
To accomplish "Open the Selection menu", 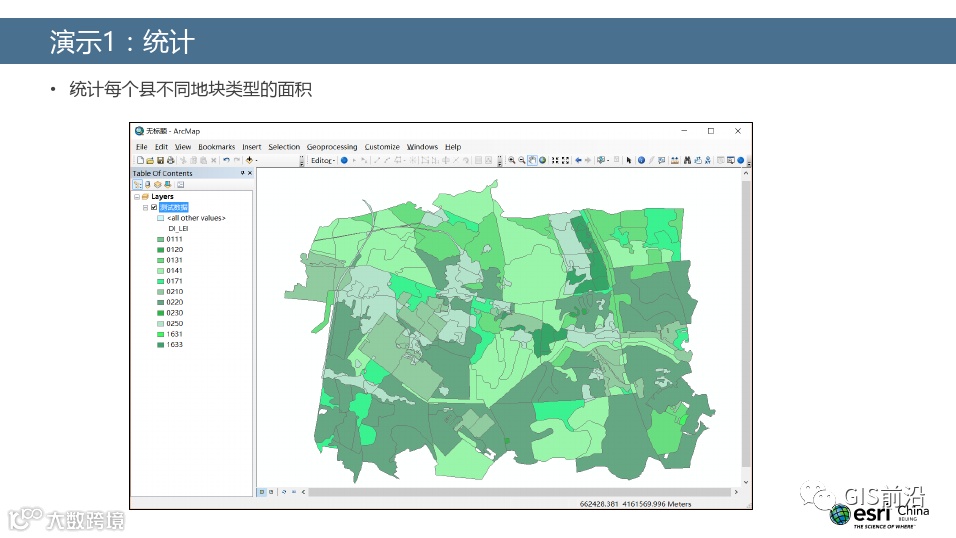I will (x=284, y=147).
